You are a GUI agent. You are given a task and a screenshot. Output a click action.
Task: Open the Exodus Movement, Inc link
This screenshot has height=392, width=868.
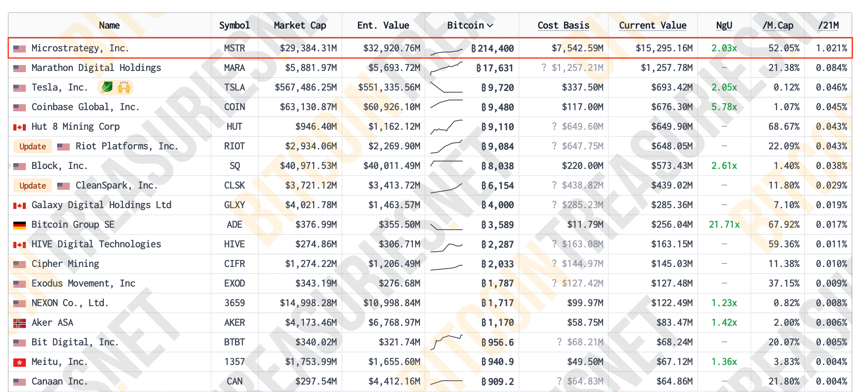[x=83, y=283]
